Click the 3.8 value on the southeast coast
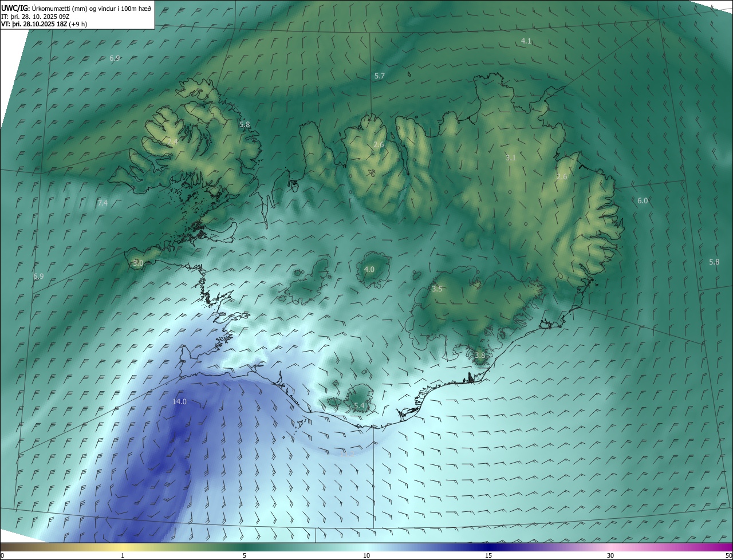Viewport: 733px width, 560px height. [x=480, y=356]
